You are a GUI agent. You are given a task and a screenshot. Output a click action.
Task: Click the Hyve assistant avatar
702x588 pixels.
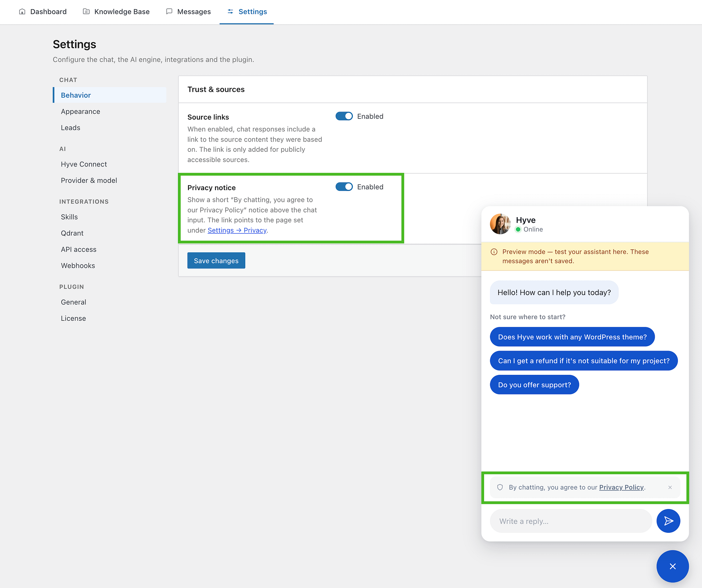pyautogui.click(x=500, y=224)
